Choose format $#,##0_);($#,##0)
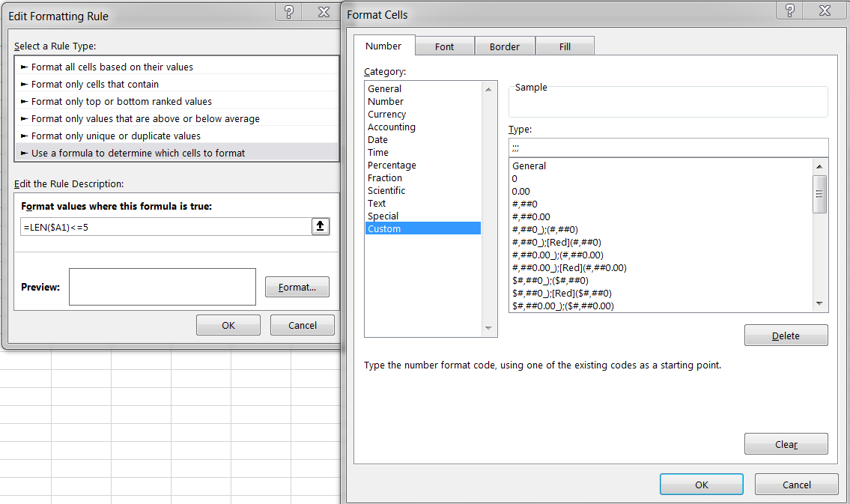The height and width of the screenshot is (504, 850). 661,281
